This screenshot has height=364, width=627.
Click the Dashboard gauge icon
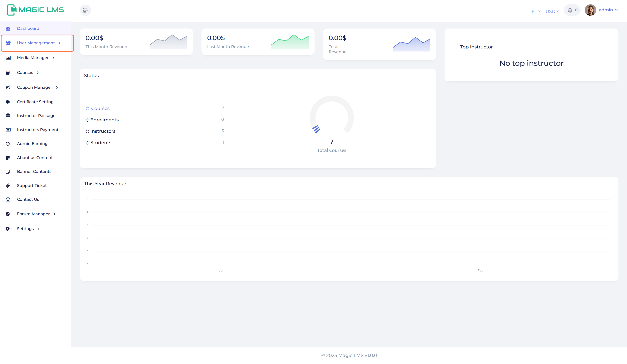point(8,29)
